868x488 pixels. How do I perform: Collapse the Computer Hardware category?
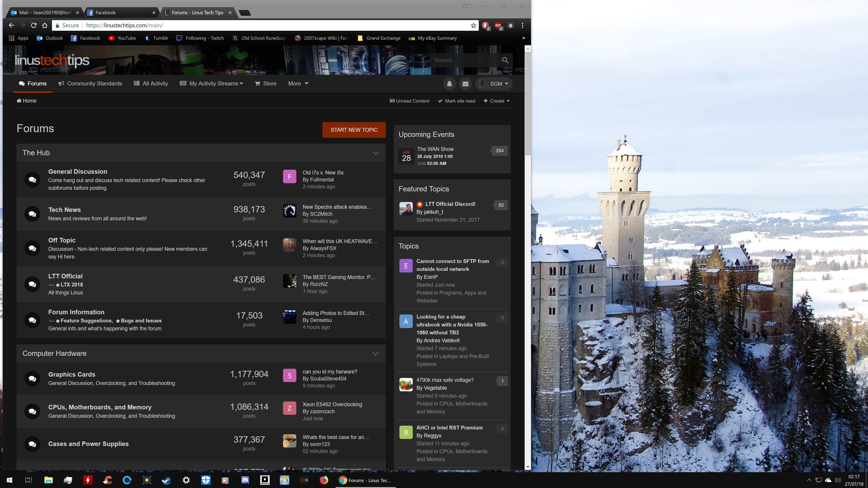(x=375, y=354)
